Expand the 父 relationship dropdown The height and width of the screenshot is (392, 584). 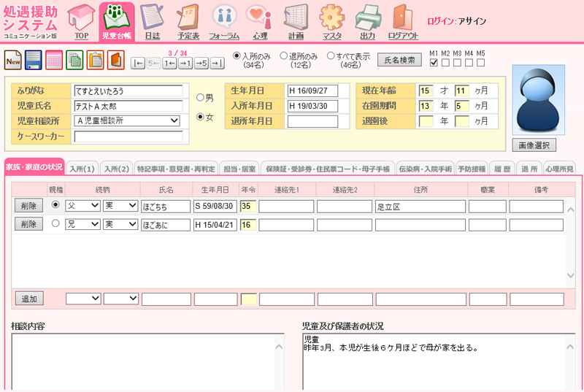[82, 206]
